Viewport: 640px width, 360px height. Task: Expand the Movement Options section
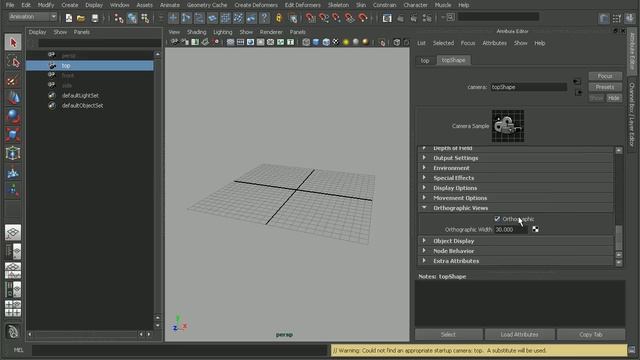click(x=515, y=198)
